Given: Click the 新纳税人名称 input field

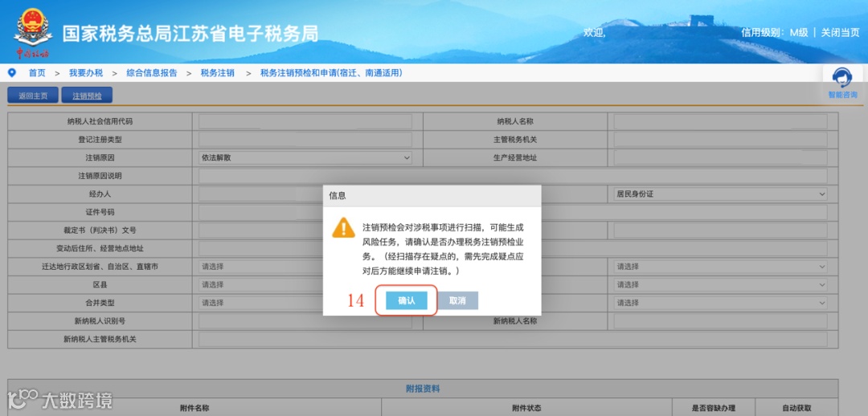Looking at the screenshot, I should [x=720, y=321].
